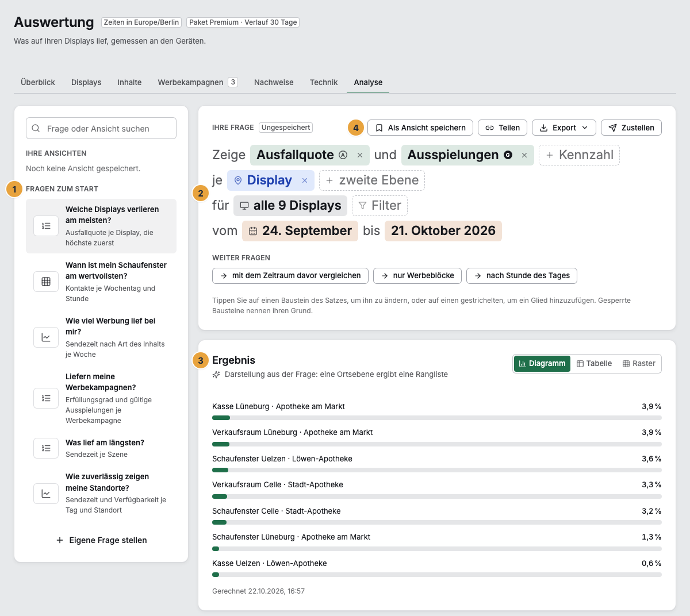Click the black circle icon on Ausspielungen
The image size is (690, 616).
coord(508,155)
